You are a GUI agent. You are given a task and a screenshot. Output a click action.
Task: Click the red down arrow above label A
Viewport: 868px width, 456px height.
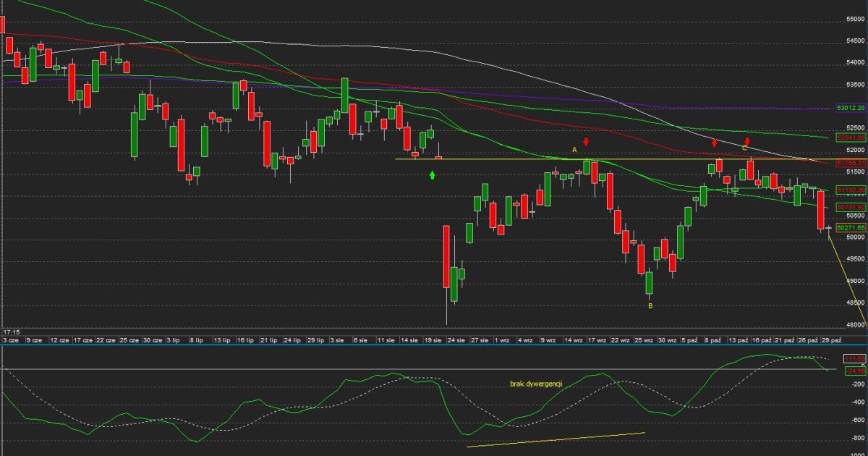[x=586, y=142]
